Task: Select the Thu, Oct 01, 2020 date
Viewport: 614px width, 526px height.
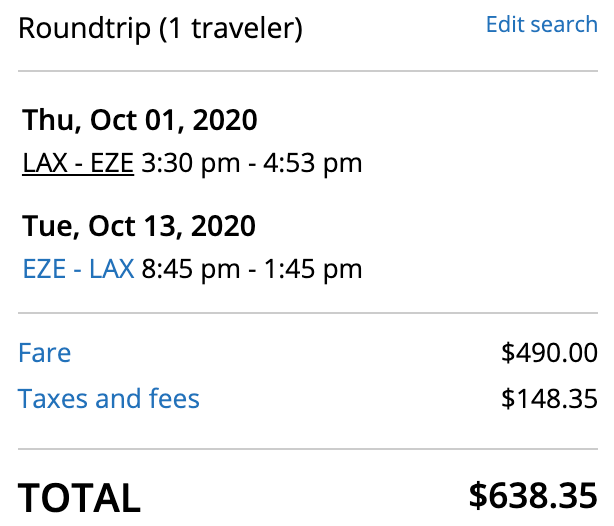Action: pos(140,121)
